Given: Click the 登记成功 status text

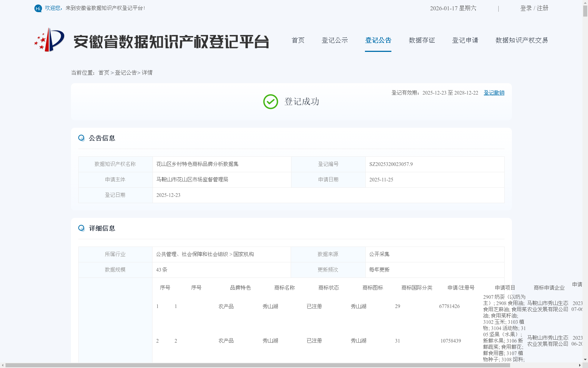Looking at the screenshot, I should tap(302, 102).
